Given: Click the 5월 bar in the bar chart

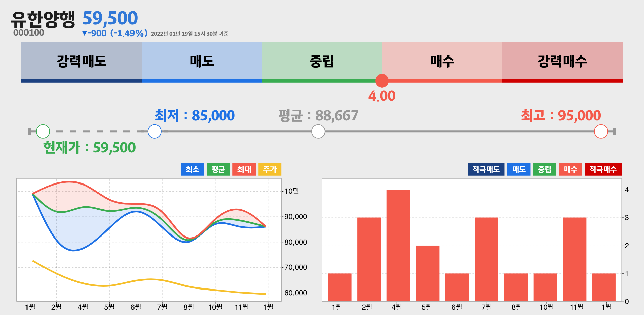Looking at the screenshot, I should [428, 273].
